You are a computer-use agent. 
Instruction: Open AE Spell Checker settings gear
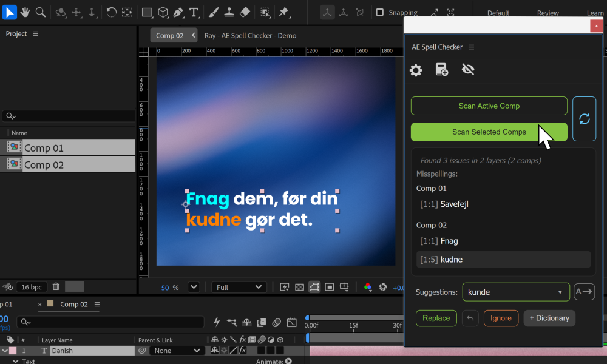416,70
